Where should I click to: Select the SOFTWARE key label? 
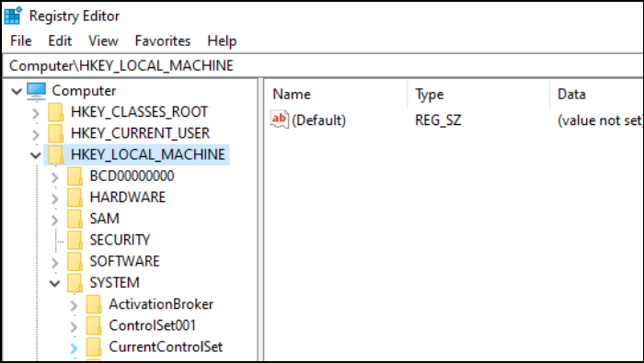(x=124, y=261)
